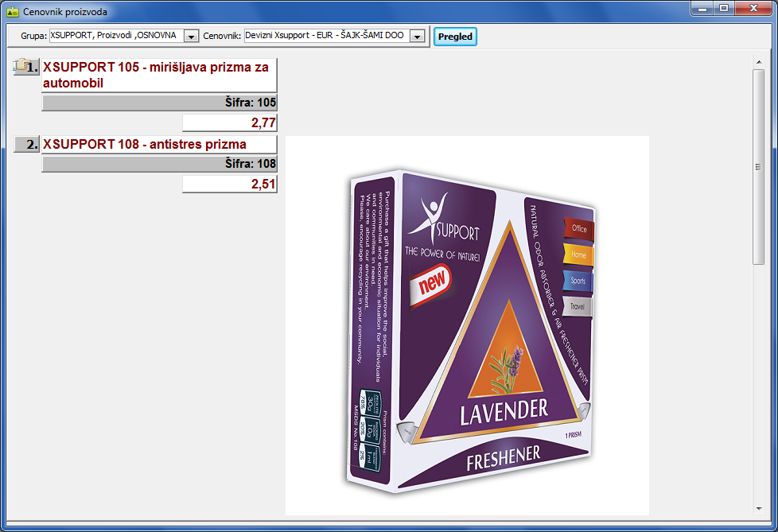Maximize the Cenovnik proizvoda window
Image resolution: width=778 pixels, height=532 pixels.
724,9
